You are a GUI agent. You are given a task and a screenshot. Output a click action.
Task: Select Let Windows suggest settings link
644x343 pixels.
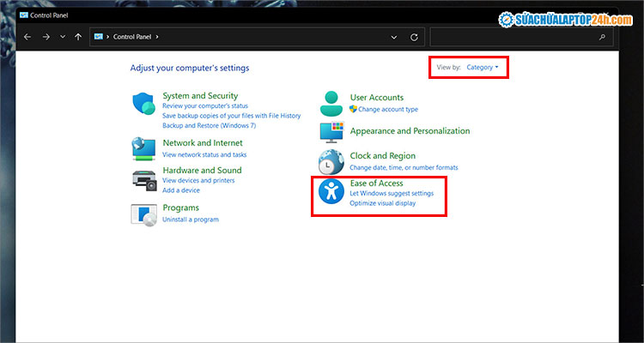(392, 194)
